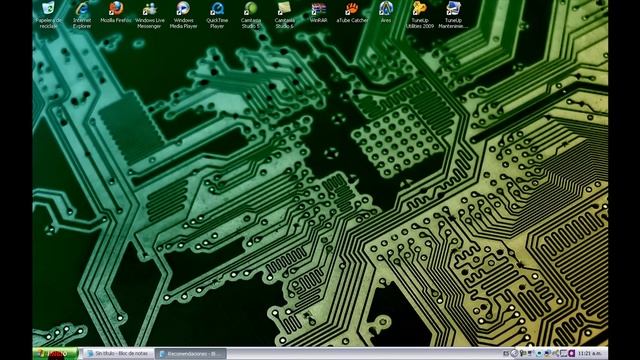Switch to Recomendaciones taskbar window
640x360 pixels.
click(x=190, y=353)
